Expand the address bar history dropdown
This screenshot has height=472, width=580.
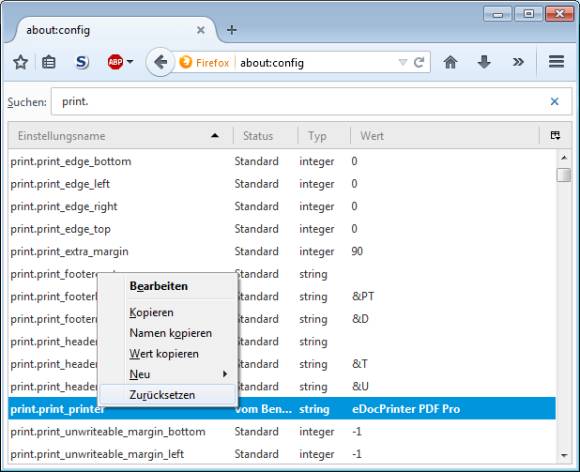tap(402, 62)
